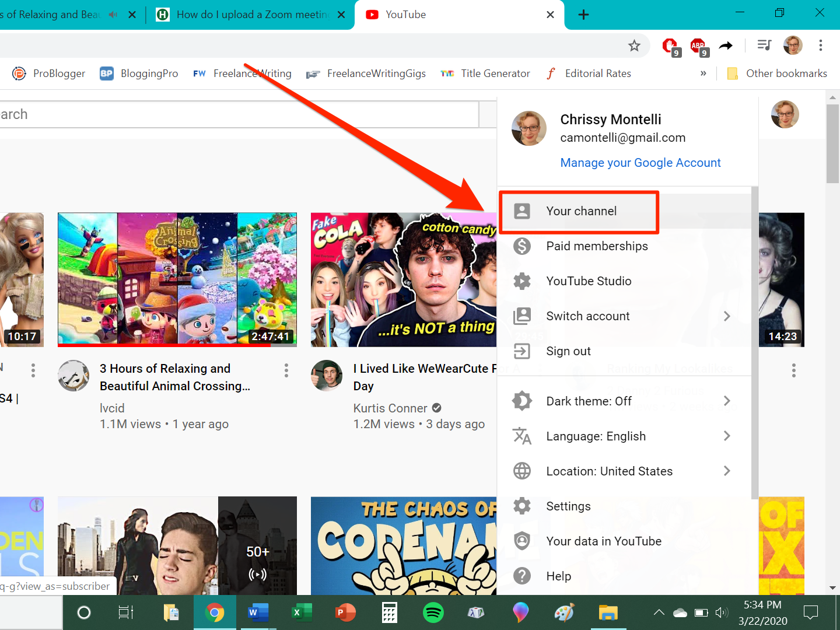The height and width of the screenshot is (630, 840).
Task: Launch Excel from the taskbar
Action: 301,612
